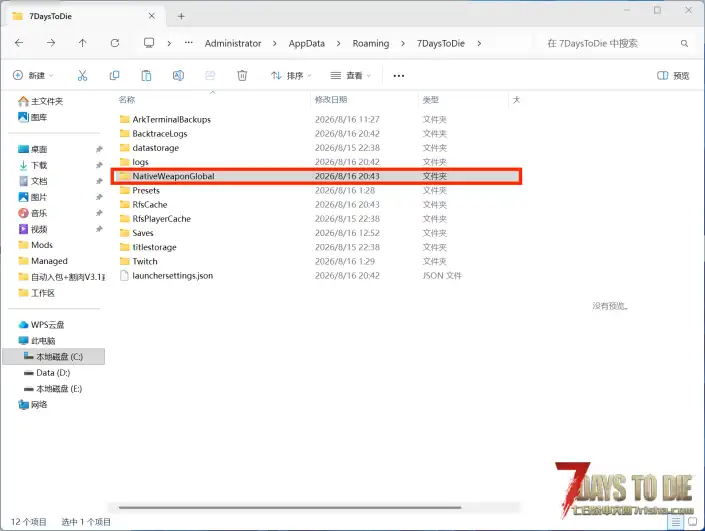Open 主文件夹 Home in sidebar
The height and width of the screenshot is (531, 705).
(x=40, y=102)
